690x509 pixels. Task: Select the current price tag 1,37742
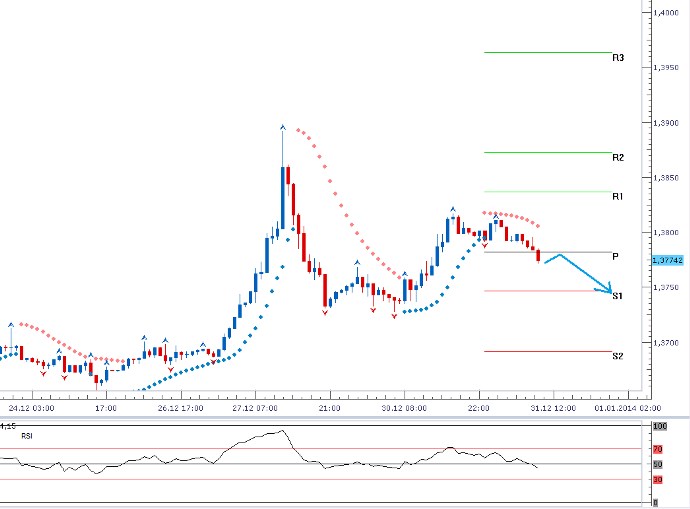tap(667, 260)
